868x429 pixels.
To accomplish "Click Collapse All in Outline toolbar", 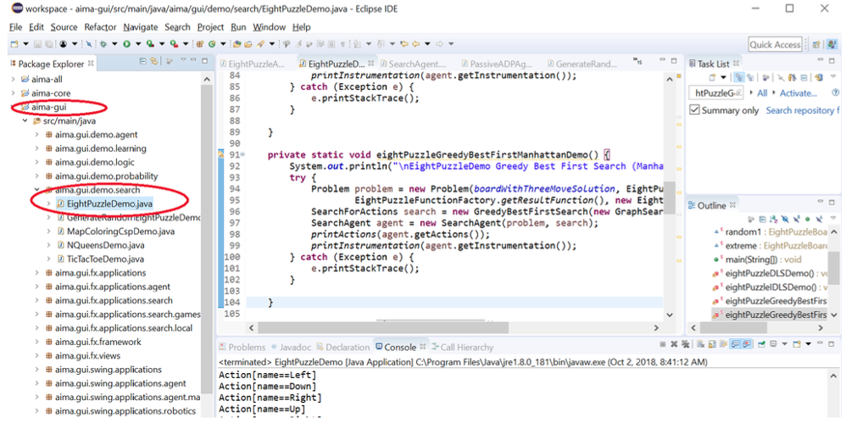I will click(x=763, y=220).
